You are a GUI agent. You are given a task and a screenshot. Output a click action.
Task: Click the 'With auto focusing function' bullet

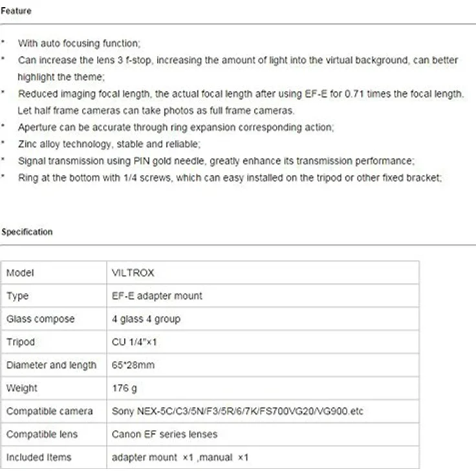(x=79, y=43)
